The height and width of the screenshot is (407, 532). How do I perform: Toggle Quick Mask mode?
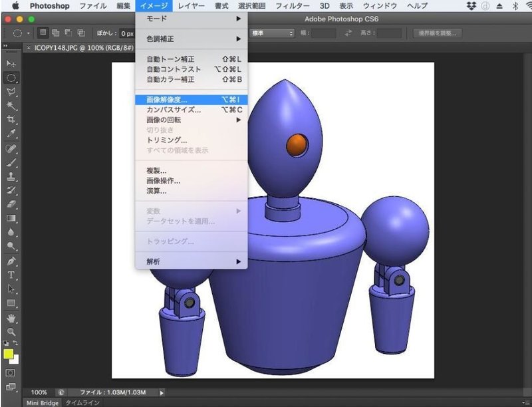(x=11, y=372)
